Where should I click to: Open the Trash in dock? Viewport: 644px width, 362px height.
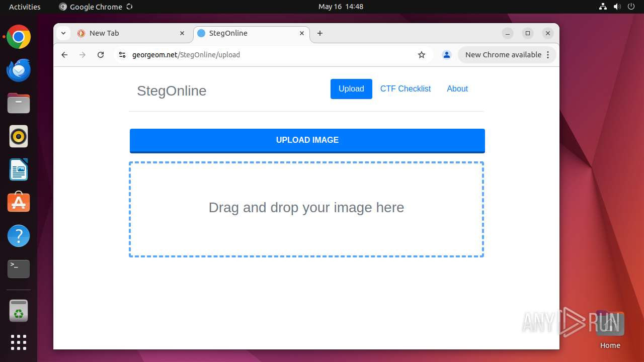point(19,311)
